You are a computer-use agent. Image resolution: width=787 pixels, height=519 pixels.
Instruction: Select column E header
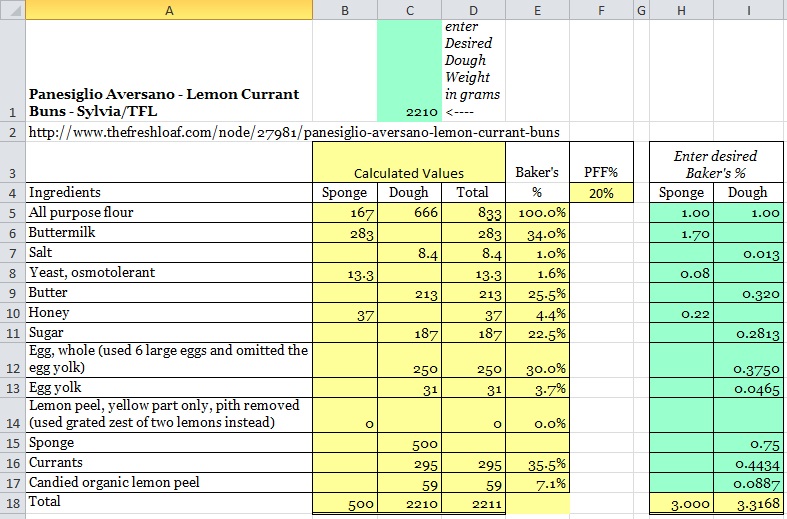(538, 10)
